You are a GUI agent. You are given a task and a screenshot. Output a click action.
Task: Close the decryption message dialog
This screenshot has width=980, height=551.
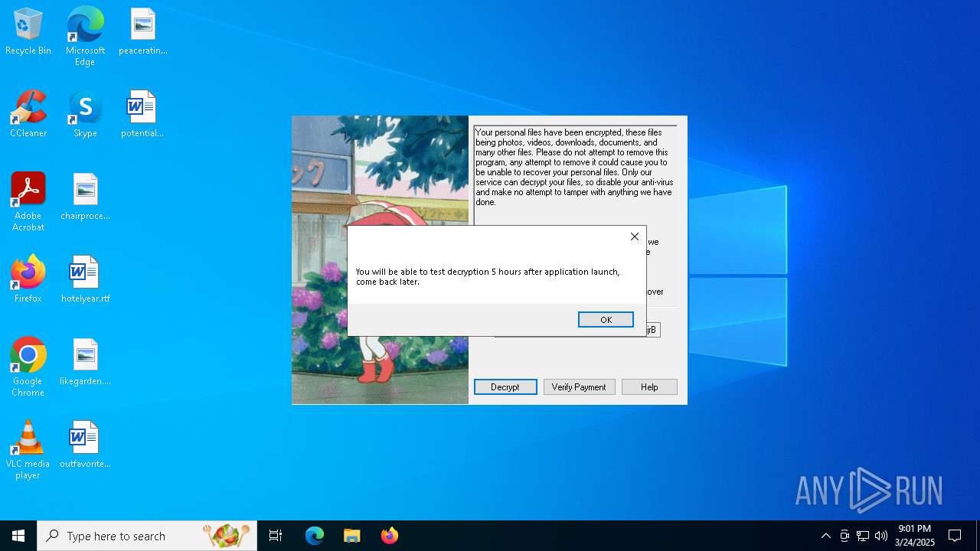click(635, 236)
